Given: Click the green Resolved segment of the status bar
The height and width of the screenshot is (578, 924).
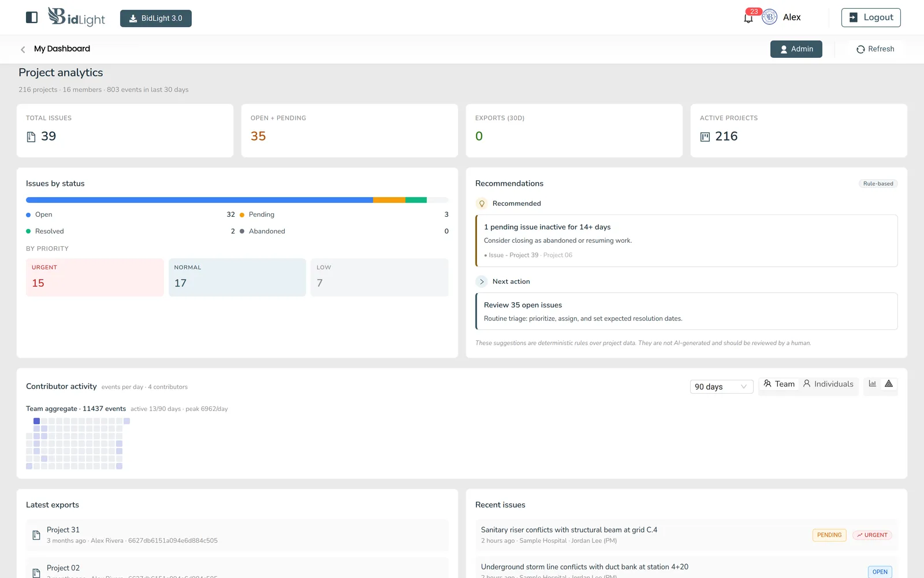Looking at the screenshot, I should (416, 200).
